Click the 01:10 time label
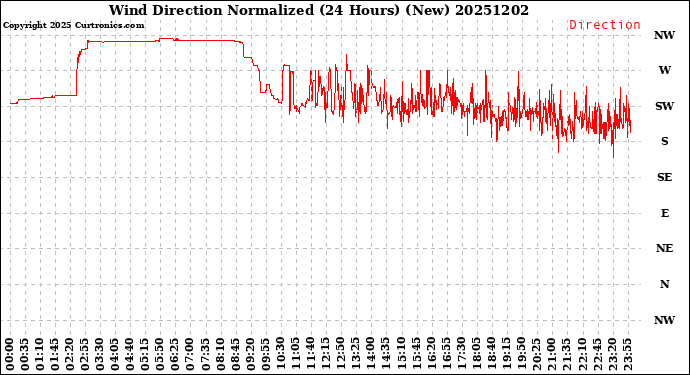Screen dimensions: 690x375 pos(40,354)
